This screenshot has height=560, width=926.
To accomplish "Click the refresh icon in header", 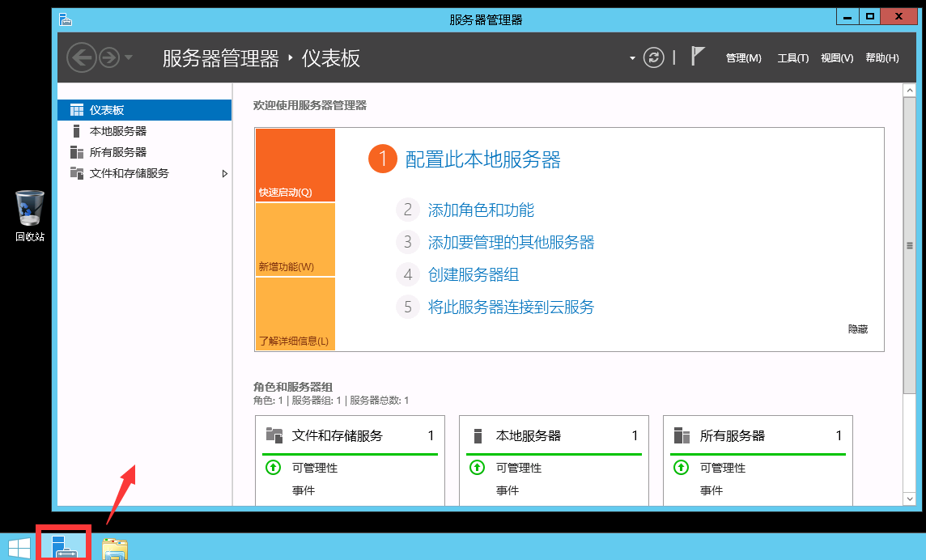I will [x=653, y=58].
